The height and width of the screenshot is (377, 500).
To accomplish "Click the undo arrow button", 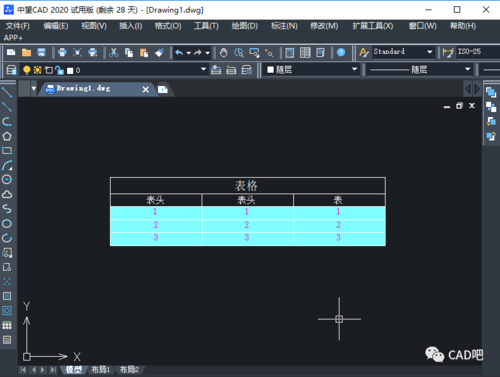I will click(x=179, y=52).
